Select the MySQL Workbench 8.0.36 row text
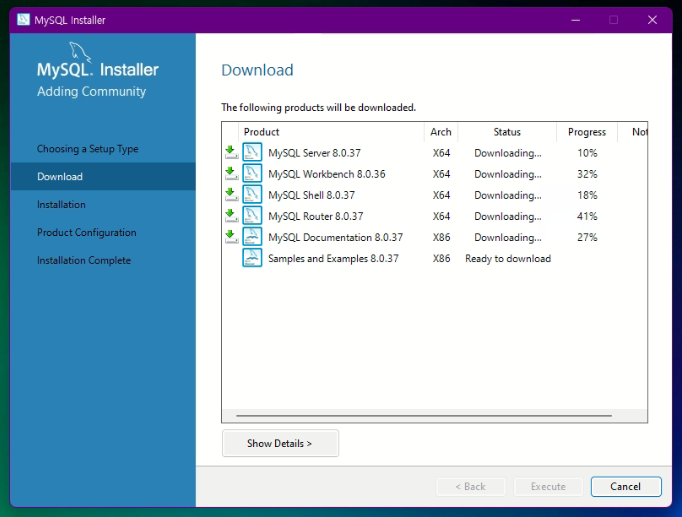The width and height of the screenshot is (682, 517). pos(327,174)
